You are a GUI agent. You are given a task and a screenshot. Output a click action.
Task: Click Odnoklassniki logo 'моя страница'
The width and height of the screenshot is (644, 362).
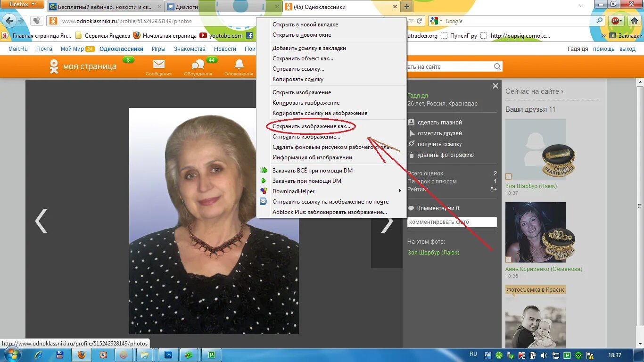coord(83,66)
